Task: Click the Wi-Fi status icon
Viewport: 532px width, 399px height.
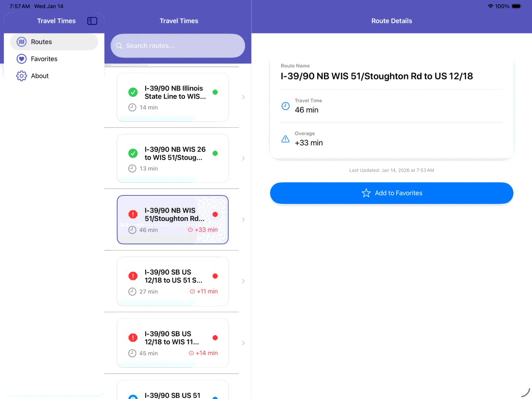Action: pyautogui.click(x=490, y=6)
